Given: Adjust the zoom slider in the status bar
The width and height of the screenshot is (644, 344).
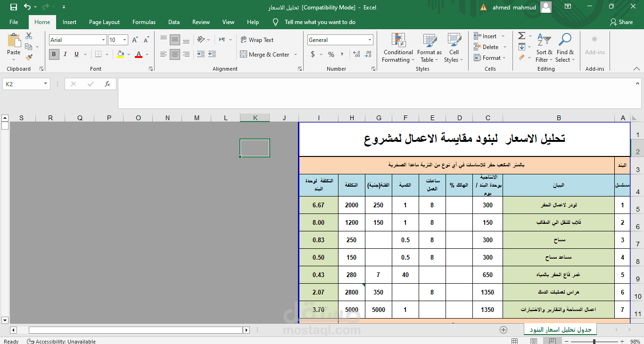Looking at the screenshot, I should pos(594,341).
